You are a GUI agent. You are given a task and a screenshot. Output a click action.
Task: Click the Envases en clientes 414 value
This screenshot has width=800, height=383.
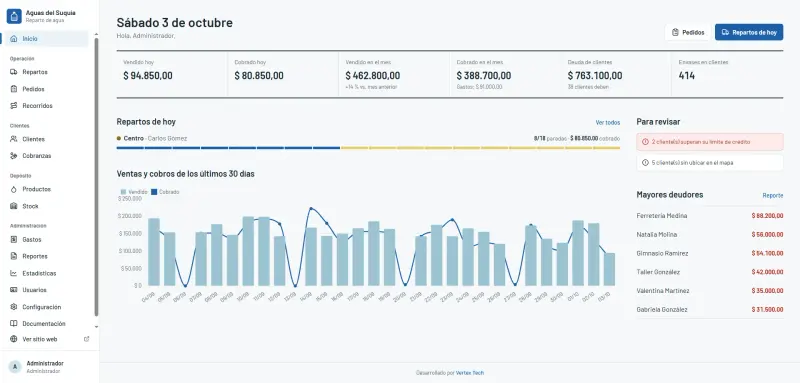tap(687, 75)
